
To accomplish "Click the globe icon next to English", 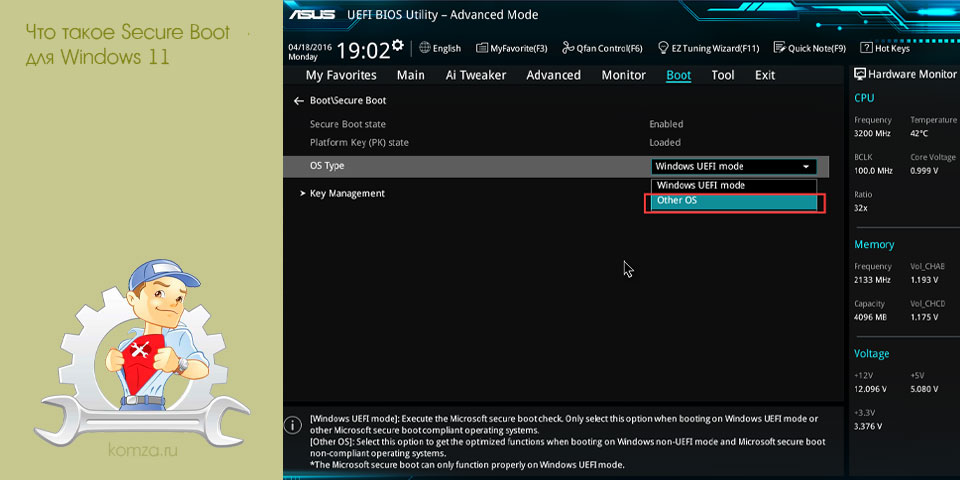I will tap(424, 48).
